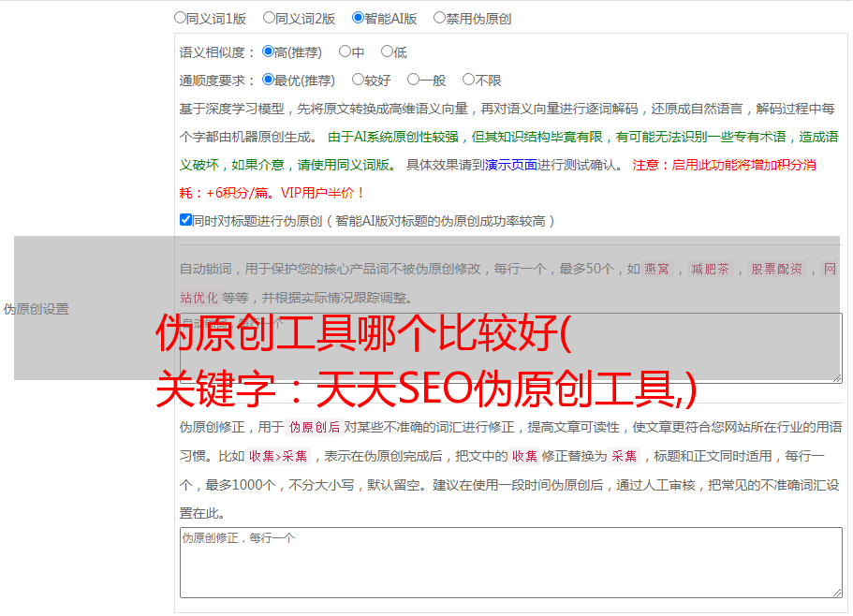Click the 伪原创后 highlighted tag
The height and width of the screenshot is (616, 853).
tap(314, 427)
